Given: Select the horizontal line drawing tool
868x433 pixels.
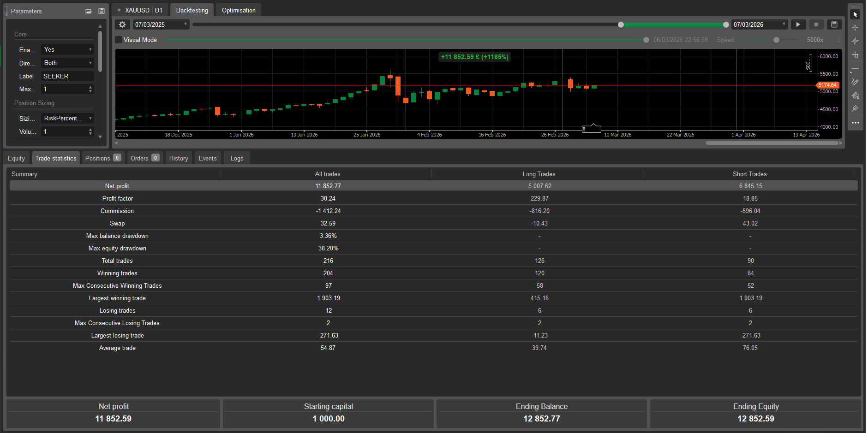Looking at the screenshot, I should tap(855, 68).
